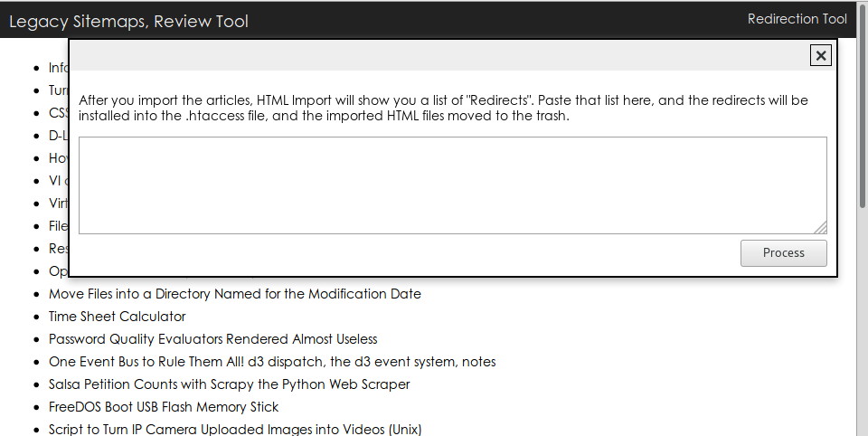The image size is (868, 436).
Task: Select the partially hidden CSS list item
Action: coord(59,113)
